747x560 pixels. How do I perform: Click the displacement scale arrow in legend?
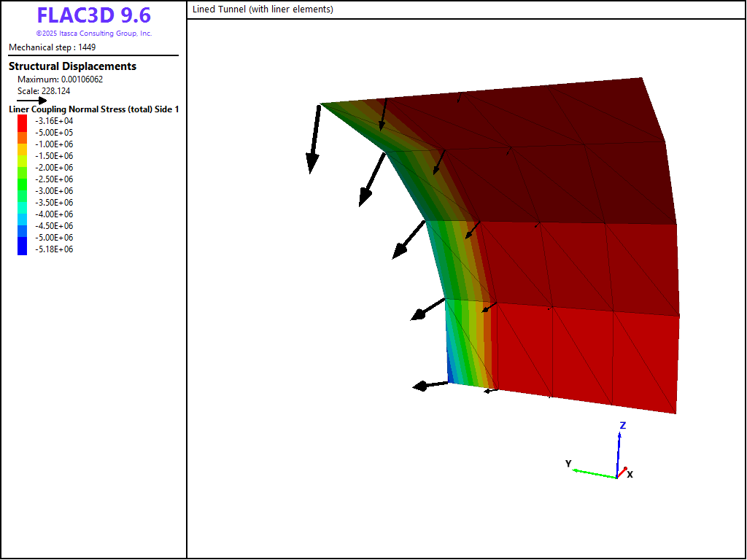pos(31,101)
